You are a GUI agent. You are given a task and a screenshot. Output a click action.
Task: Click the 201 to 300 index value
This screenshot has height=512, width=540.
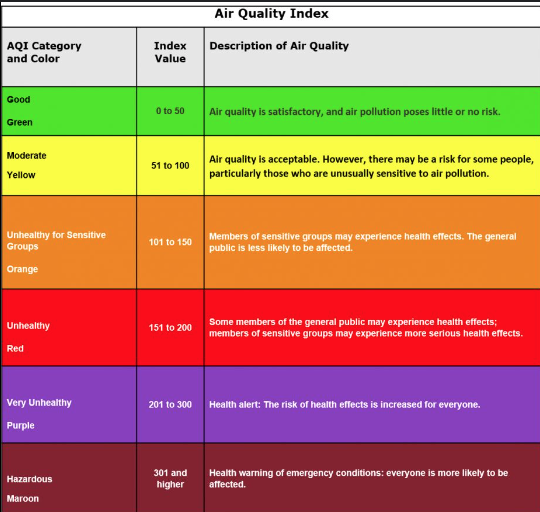click(x=170, y=405)
